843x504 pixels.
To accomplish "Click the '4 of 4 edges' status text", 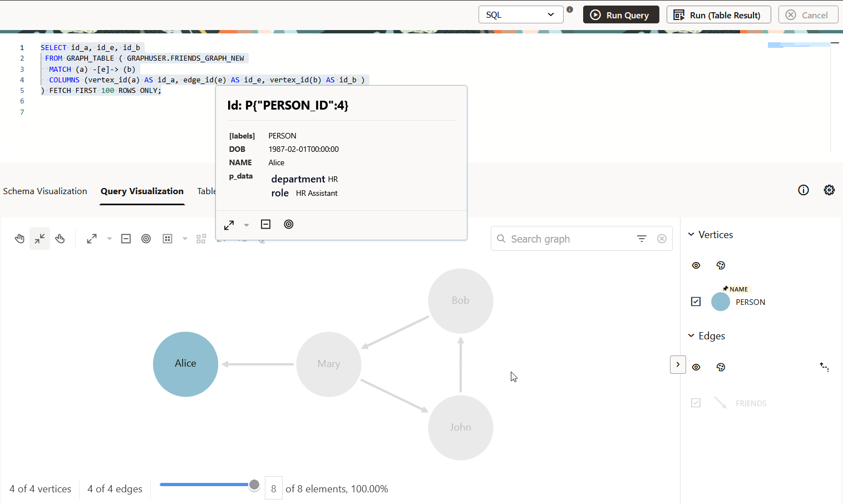I will pos(115,489).
